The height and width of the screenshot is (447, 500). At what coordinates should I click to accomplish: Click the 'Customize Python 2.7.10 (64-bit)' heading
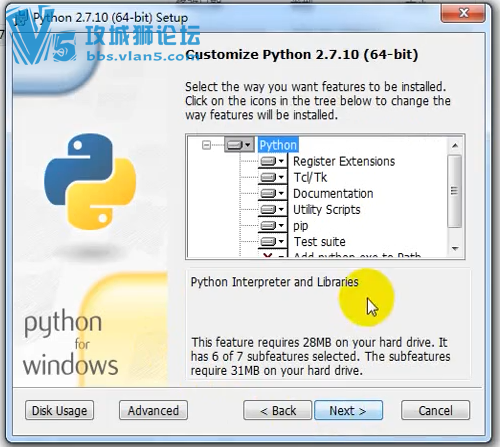point(301,55)
